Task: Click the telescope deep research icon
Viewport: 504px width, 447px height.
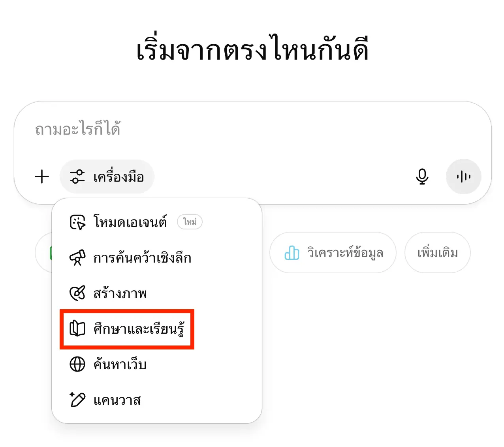Action: tap(77, 258)
